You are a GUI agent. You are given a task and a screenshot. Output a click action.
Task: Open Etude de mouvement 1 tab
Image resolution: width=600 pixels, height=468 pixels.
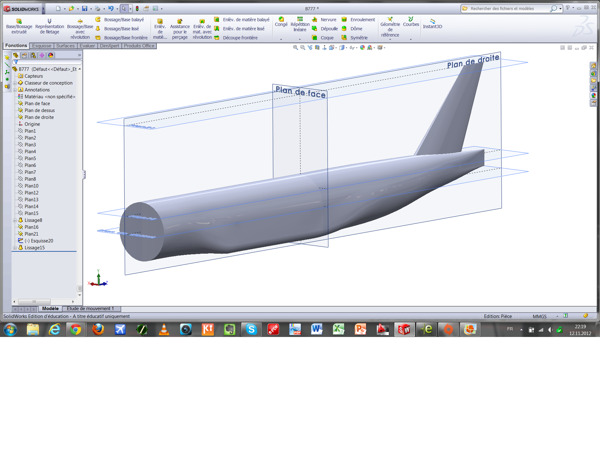(90, 308)
